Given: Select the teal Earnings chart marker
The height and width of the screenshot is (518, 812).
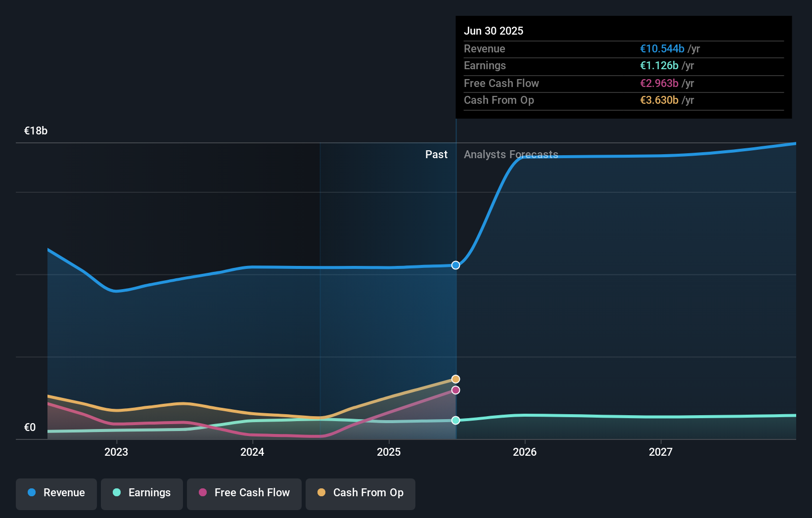Looking at the screenshot, I should pyautogui.click(x=455, y=420).
